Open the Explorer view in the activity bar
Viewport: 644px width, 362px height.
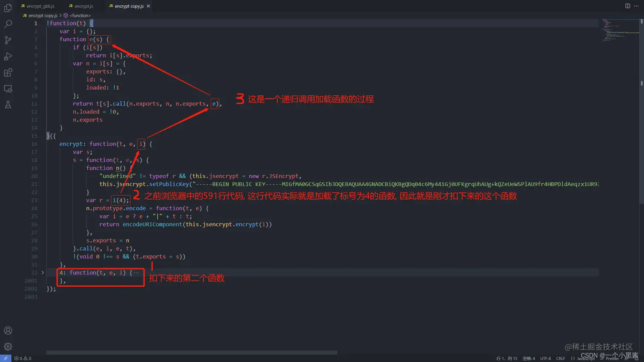pos(8,8)
